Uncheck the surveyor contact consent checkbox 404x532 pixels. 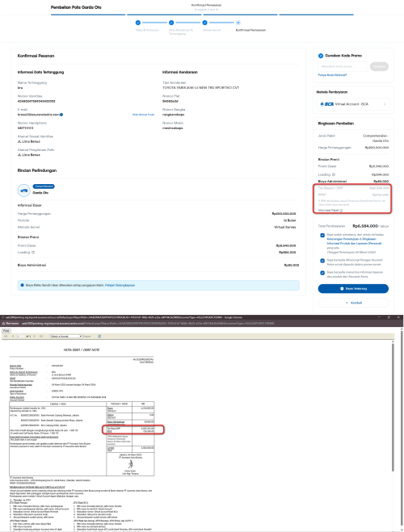click(322, 261)
